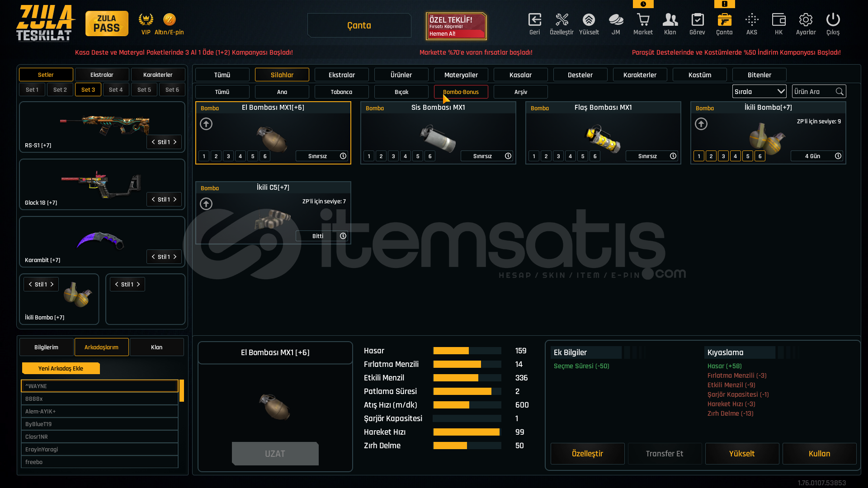
Task: Click the VIP crown icon
Action: coord(146,19)
